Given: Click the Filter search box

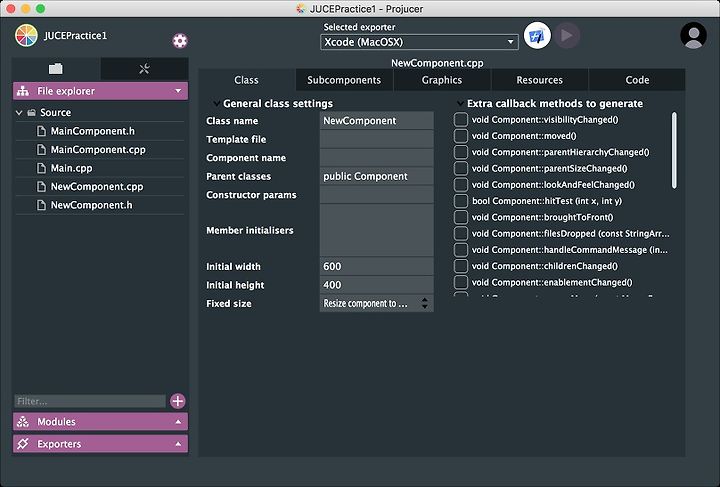Looking at the screenshot, I should click(90, 401).
